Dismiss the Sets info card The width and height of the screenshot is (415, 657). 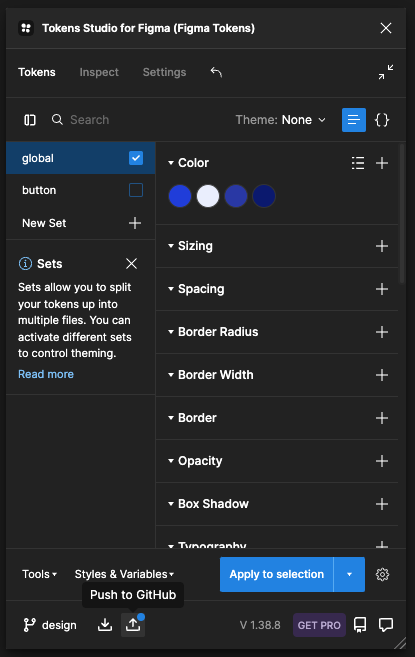(x=131, y=264)
